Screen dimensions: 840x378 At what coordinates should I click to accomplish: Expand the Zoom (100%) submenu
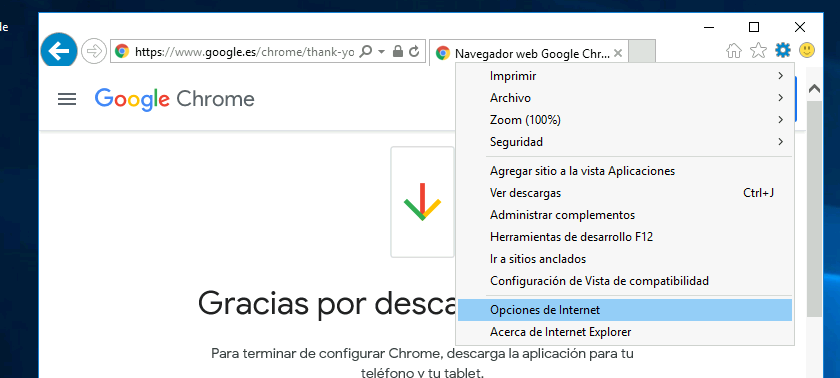[625, 120]
